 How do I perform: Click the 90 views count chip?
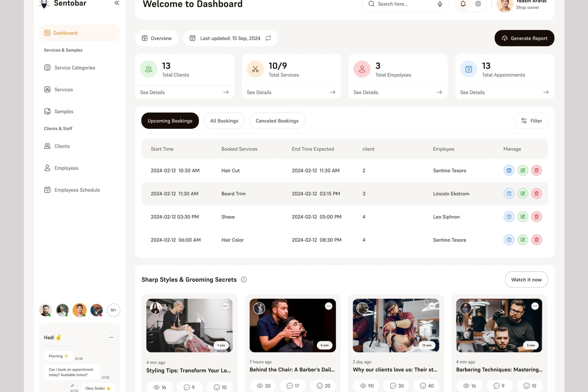point(366,386)
